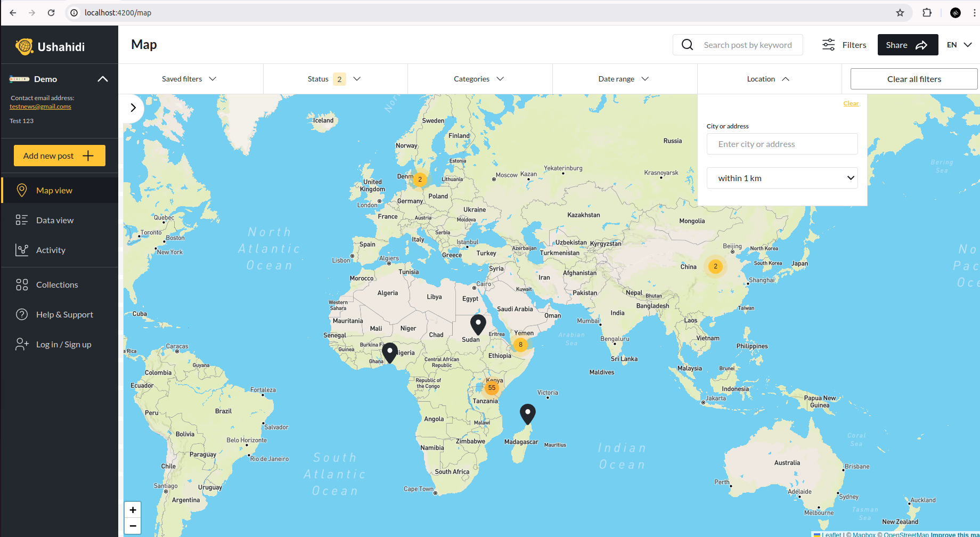Expand the map side panel arrow

coord(133,108)
